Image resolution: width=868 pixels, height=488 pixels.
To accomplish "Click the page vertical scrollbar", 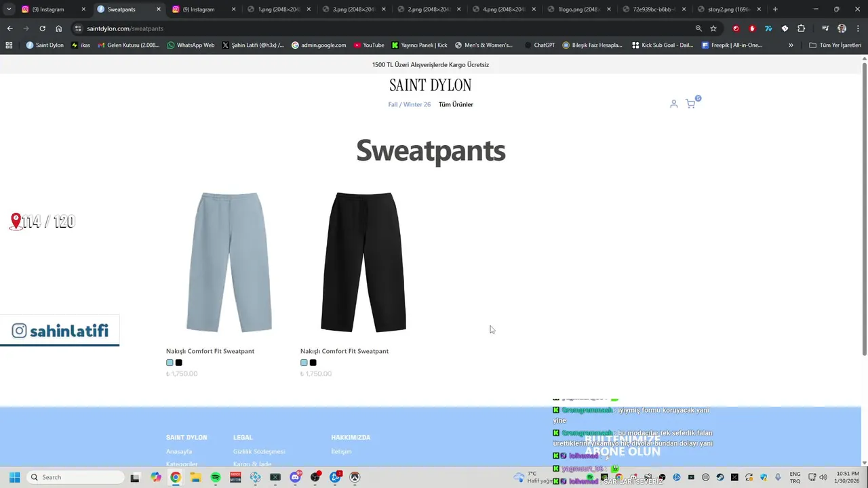I will click(x=864, y=208).
